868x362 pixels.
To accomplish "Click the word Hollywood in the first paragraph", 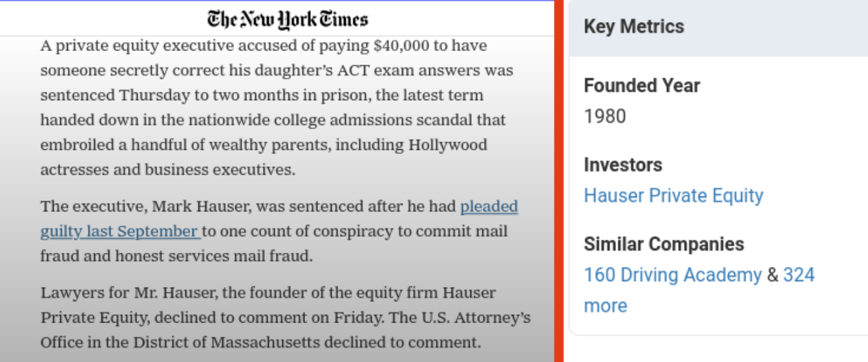I will (447, 145).
